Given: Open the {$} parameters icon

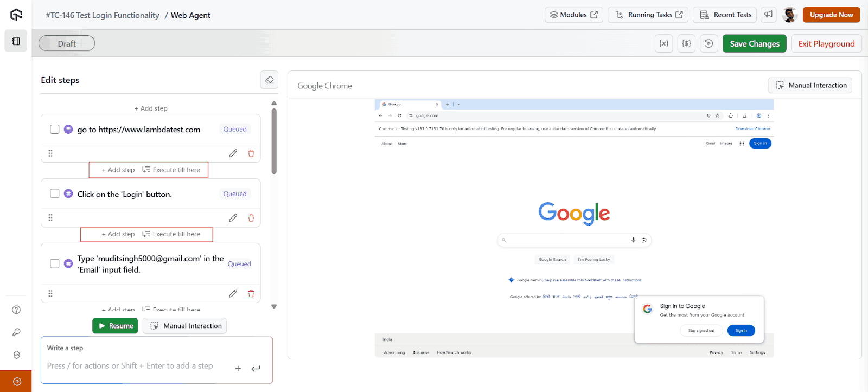Looking at the screenshot, I should coord(687,43).
